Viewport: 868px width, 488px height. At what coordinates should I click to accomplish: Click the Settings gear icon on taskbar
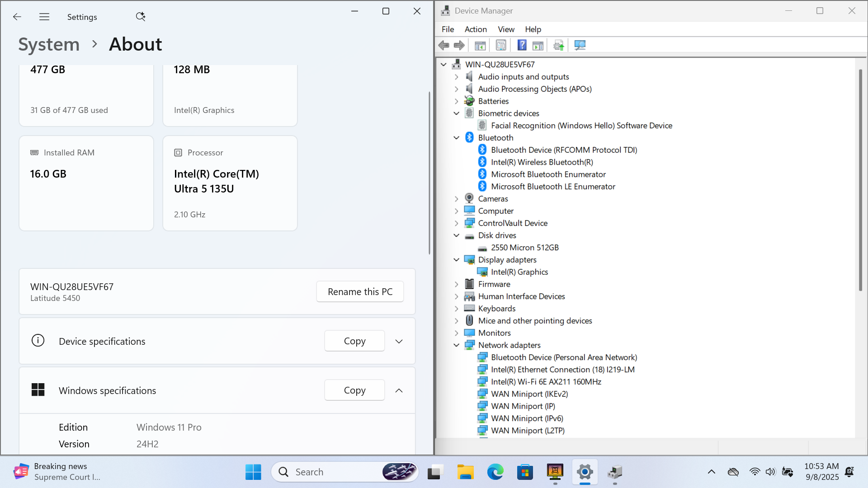click(x=585, y=472)
